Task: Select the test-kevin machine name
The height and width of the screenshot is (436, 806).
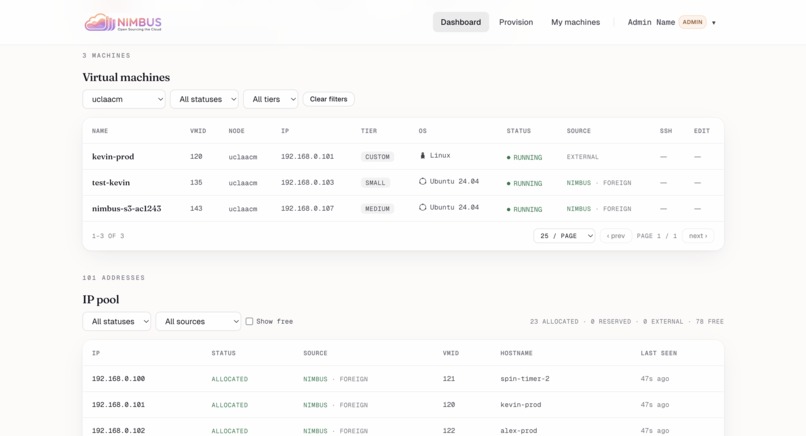Action: [x=111, y=183]
